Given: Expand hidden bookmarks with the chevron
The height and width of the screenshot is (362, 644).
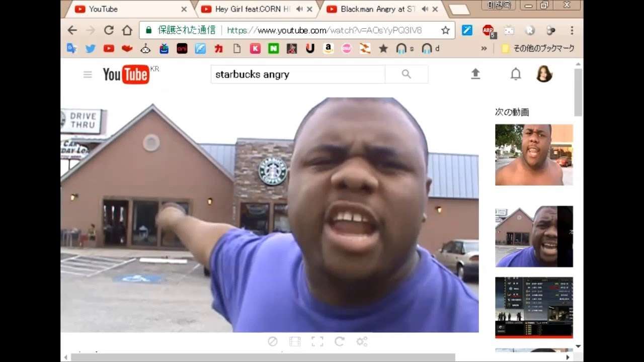Looking at the screenshot, I should tap(484, 49).
